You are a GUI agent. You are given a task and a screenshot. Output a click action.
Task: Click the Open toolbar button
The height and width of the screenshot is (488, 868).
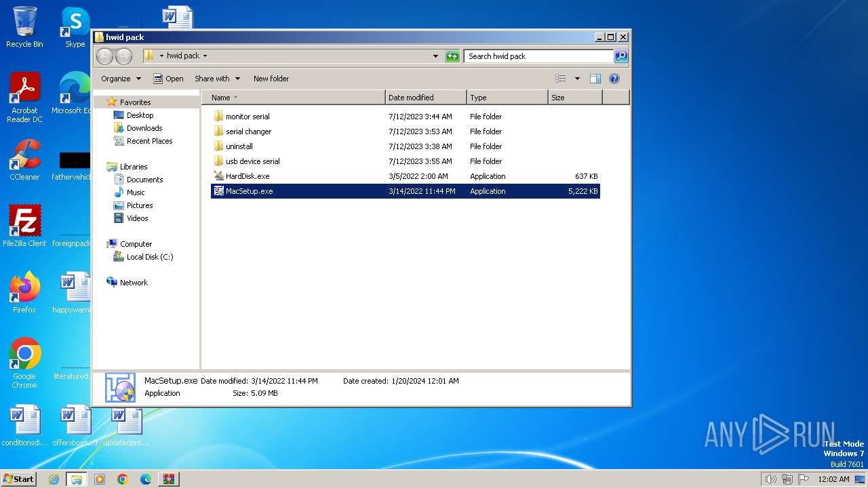168,79
